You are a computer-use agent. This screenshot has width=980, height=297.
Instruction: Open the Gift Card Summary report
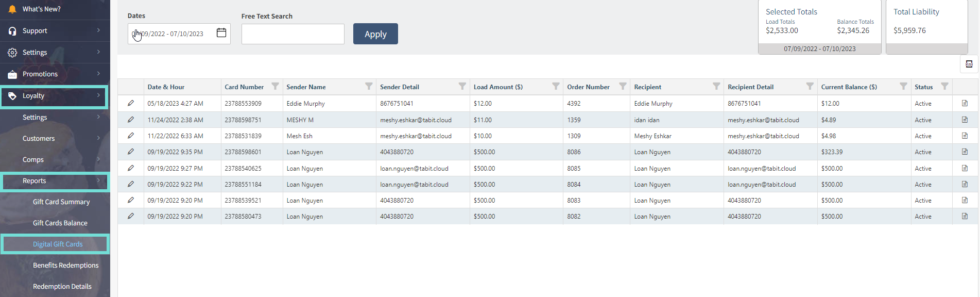tap(61, 202)
